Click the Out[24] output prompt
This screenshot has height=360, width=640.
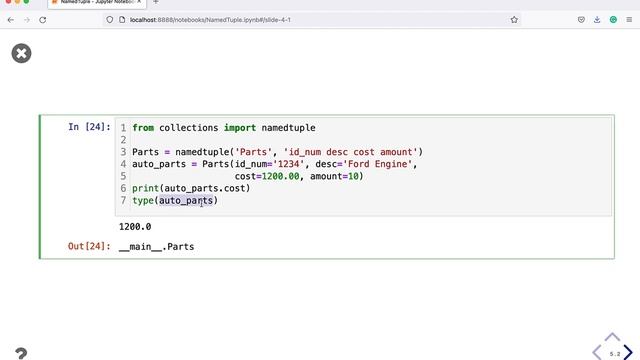[x=89, y=246]
